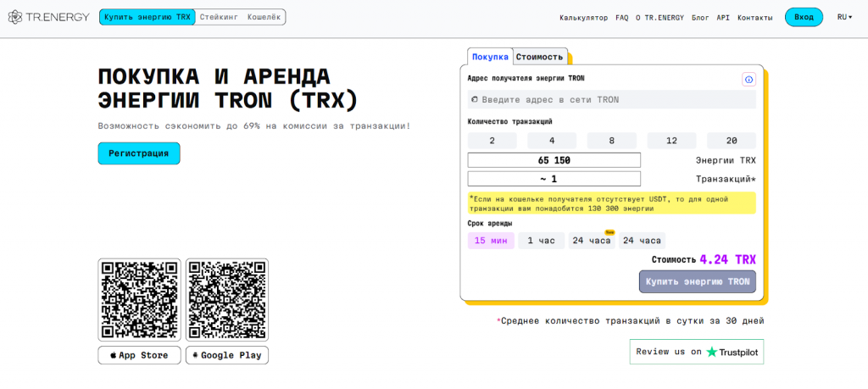The height and width of the screenshot is (389, 868).
Task: Choose 12 transactions preset
Action: [x=671, y=141]
